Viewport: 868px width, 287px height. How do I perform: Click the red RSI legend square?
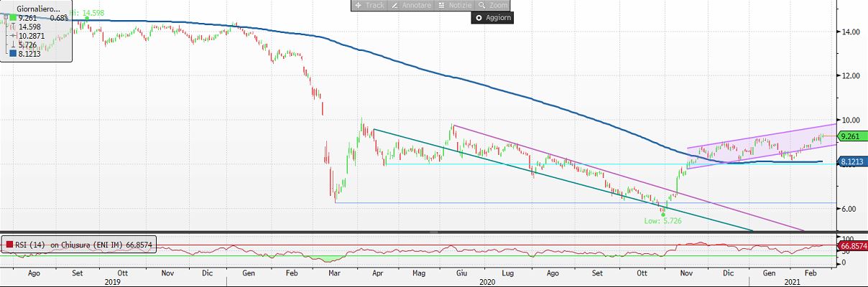point(9,245)
